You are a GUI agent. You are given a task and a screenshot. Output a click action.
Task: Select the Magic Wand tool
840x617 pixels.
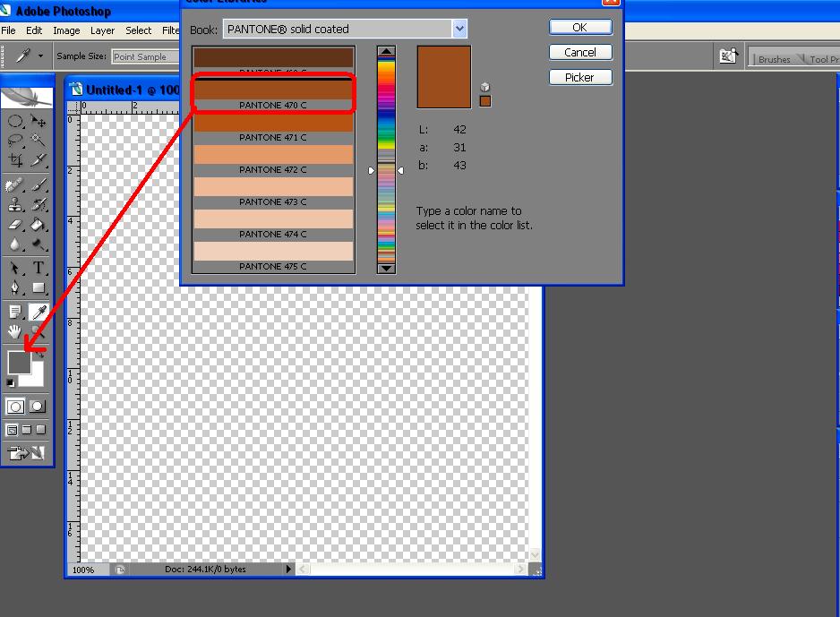38,141
